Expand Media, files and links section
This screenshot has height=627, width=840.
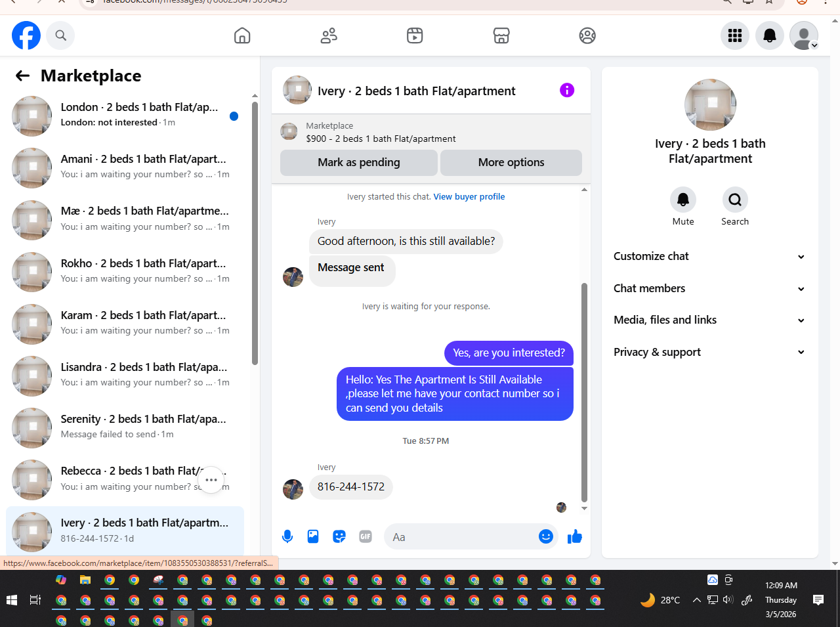(x=709, y=320)
